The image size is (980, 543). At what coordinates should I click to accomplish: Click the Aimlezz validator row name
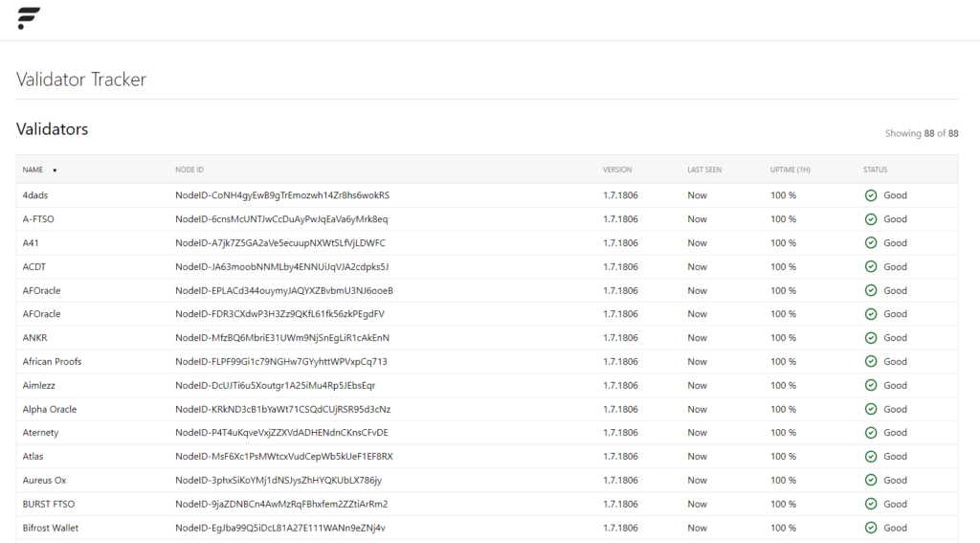pyautogui.click(x=40, y=386)
